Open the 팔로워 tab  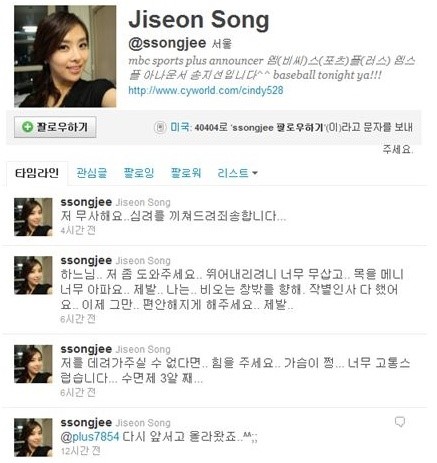pos(186,173)
